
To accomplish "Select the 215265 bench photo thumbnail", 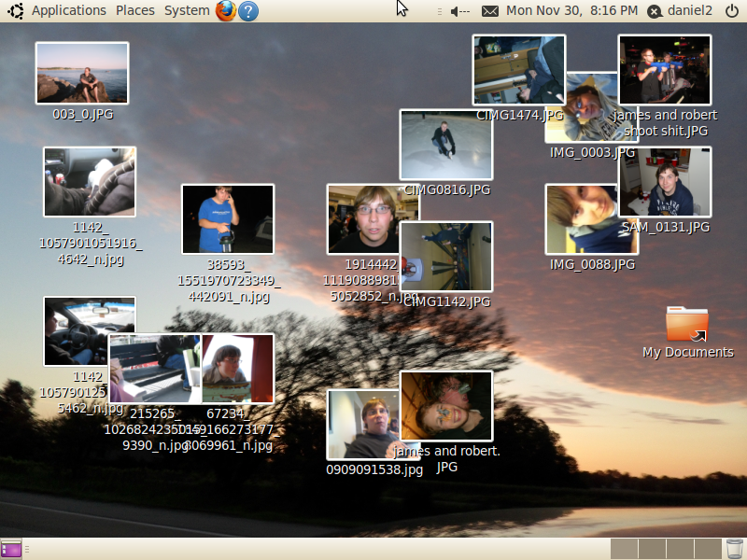I will 155,369.
